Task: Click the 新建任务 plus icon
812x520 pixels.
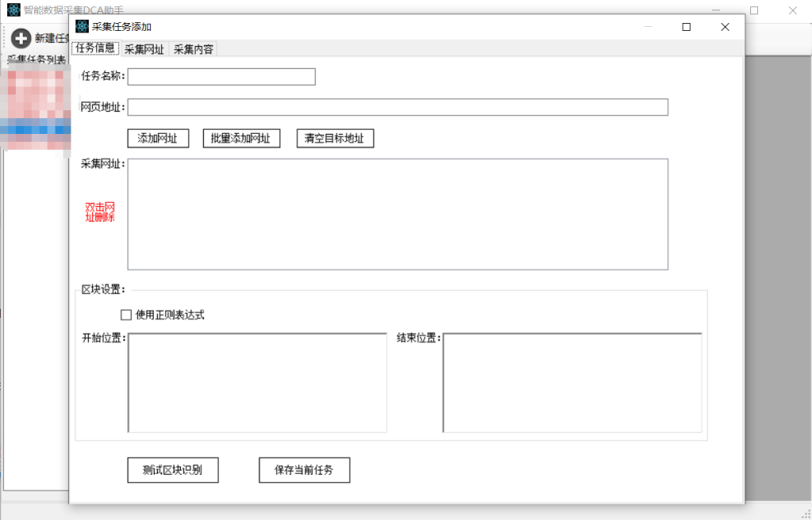Action: click(21, 38)
